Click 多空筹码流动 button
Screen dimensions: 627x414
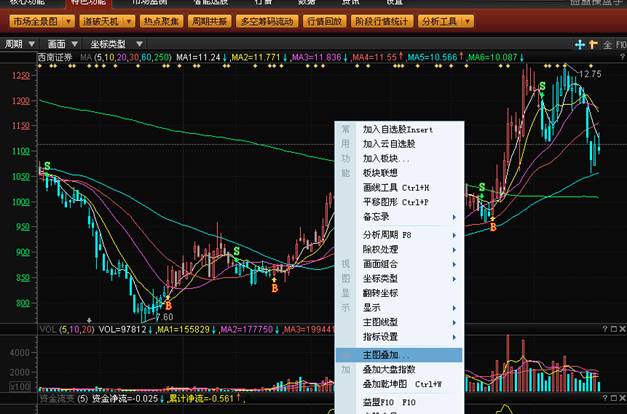(x=267, y=22)
